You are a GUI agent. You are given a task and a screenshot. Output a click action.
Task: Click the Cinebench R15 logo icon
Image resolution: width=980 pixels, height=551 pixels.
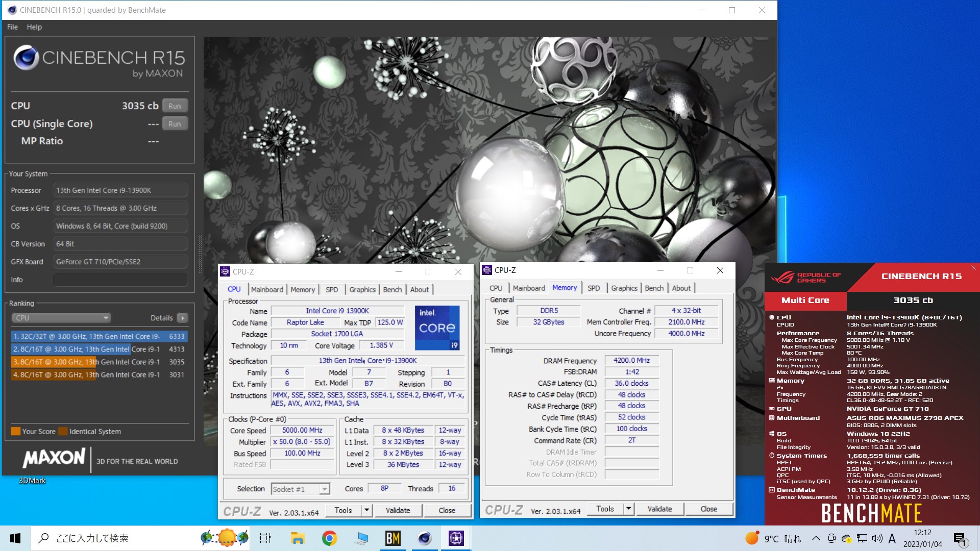[x=26, y=57]
